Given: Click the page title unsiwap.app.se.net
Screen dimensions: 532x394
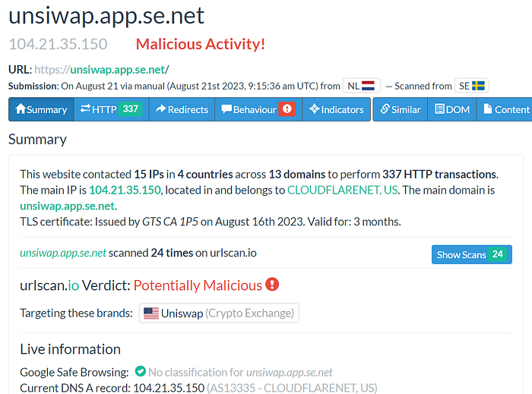Looking at the screenshot, I should (106, 16).
